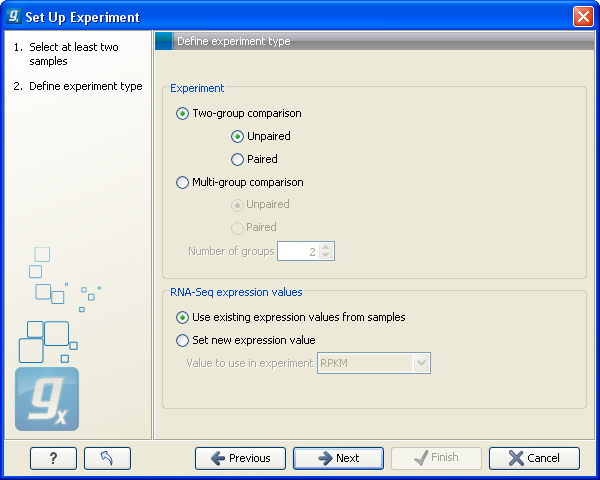Click the undo/reset arrow button

107,458
